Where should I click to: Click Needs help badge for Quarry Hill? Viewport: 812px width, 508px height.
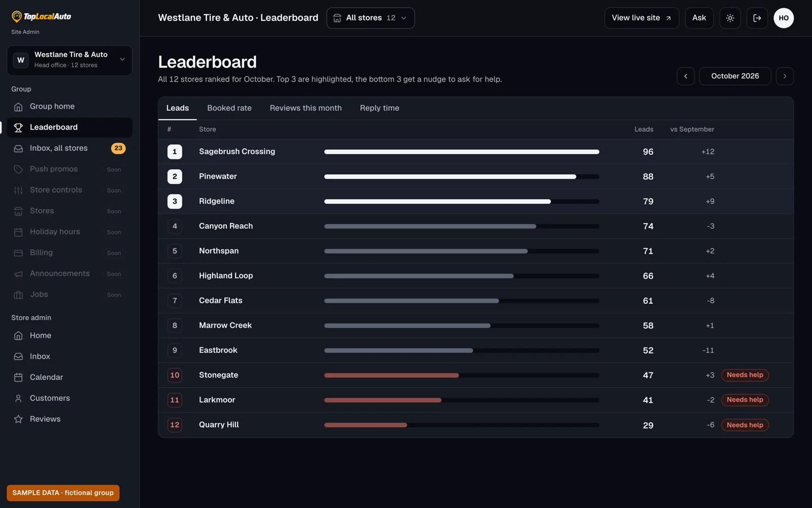[745, 425]
